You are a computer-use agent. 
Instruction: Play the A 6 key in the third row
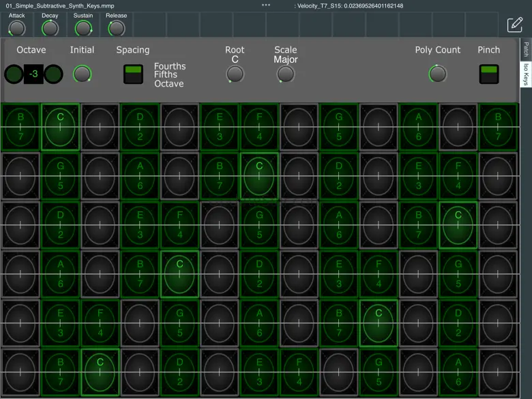pos(338,225)
